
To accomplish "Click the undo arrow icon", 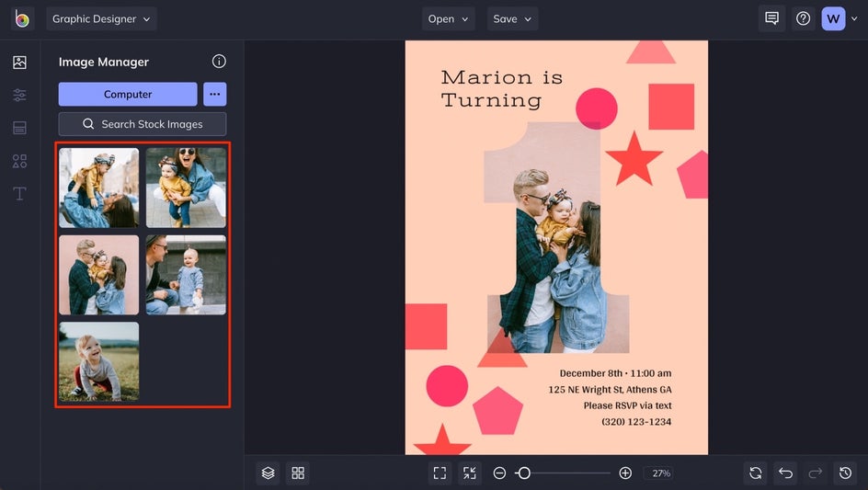I will [785, 473].
